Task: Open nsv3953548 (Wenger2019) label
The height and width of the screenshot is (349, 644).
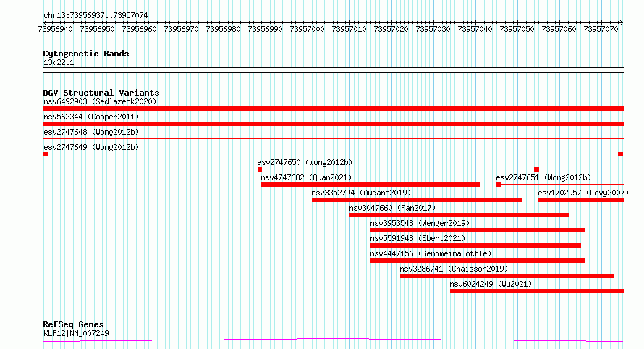Action: pyautogui.click(x=420, y=223)
